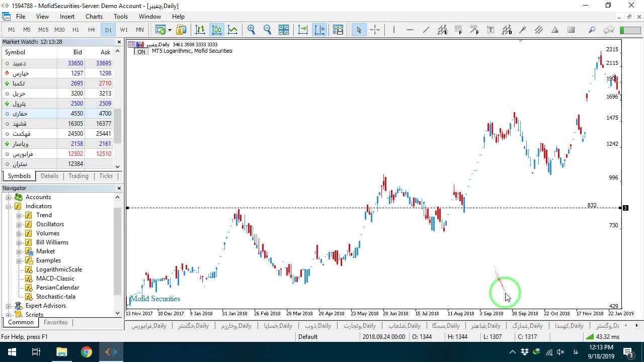Switch chart to Candlesticks mode
644x362 pixels.
coord(217,30)
